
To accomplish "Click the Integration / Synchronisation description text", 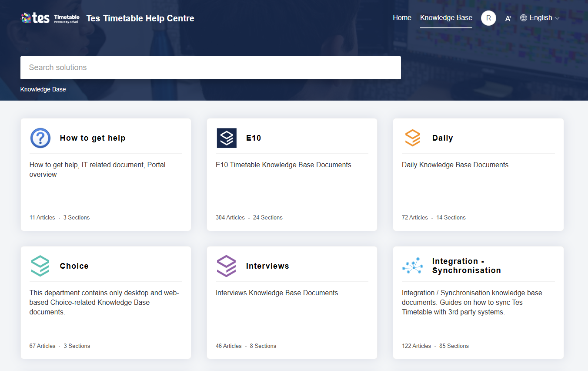I will tap(472, 302).
